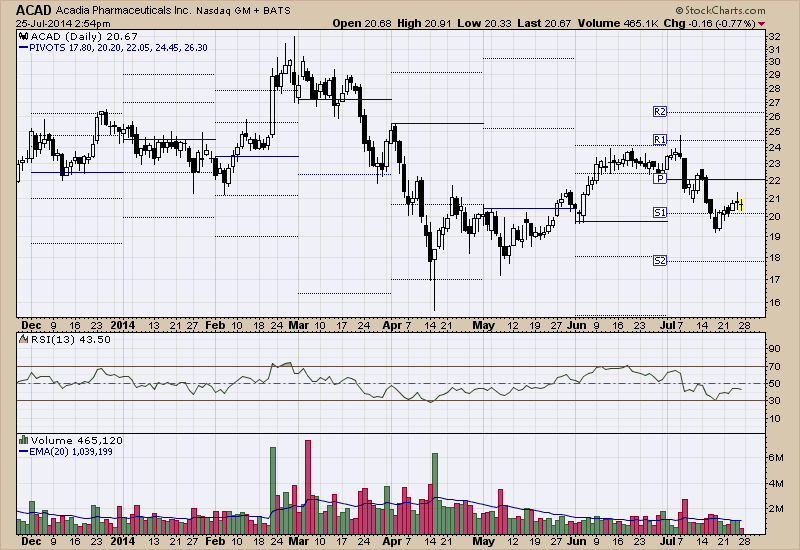
Task: Click the blue EMA(20) legend line marker
Action: (x=23, y=452)
